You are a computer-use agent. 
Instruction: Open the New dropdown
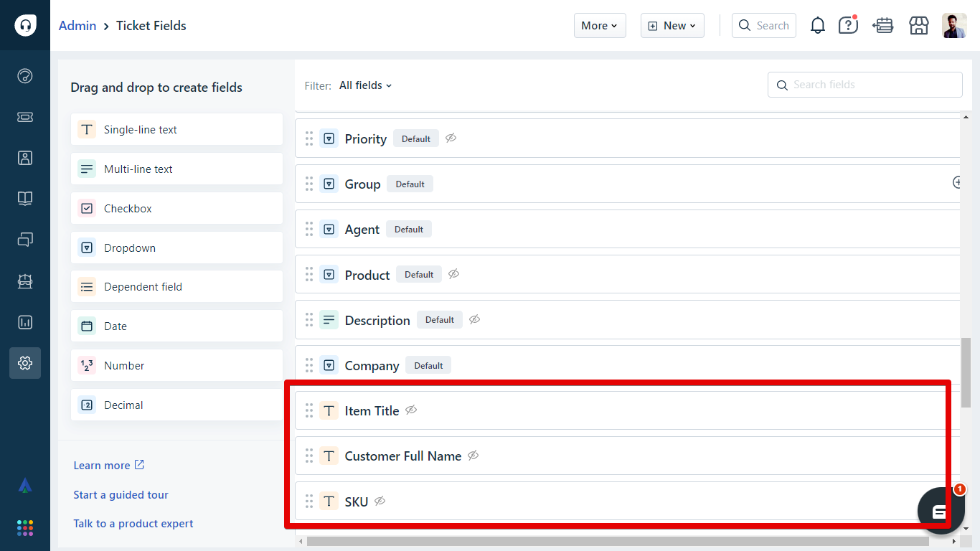click(x=672, y=26)
